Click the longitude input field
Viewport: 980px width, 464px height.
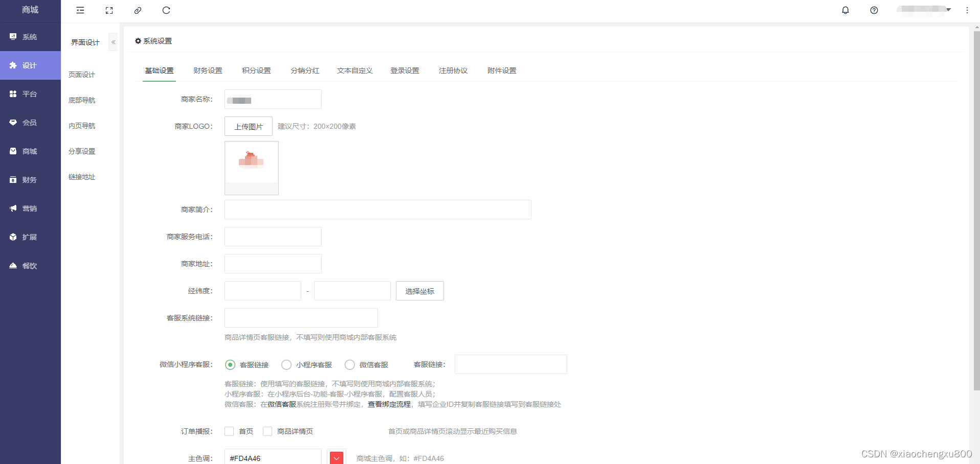click(x=263, y=291)
